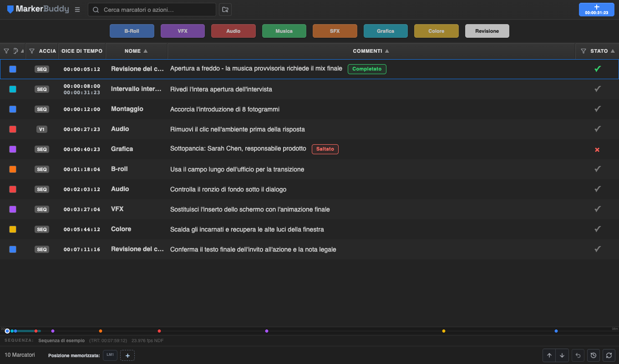619x364 pixels.
Task: Click the undo arrow icon
Action: tap(578, 355)
